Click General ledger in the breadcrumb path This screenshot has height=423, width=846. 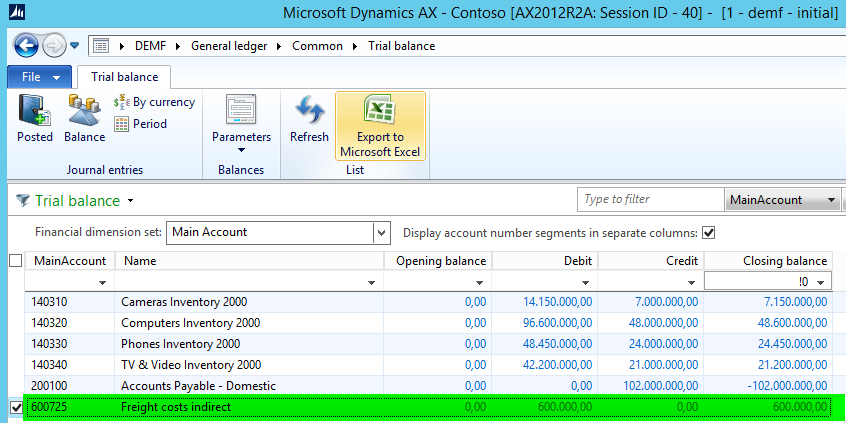click(x=228, y=46)
